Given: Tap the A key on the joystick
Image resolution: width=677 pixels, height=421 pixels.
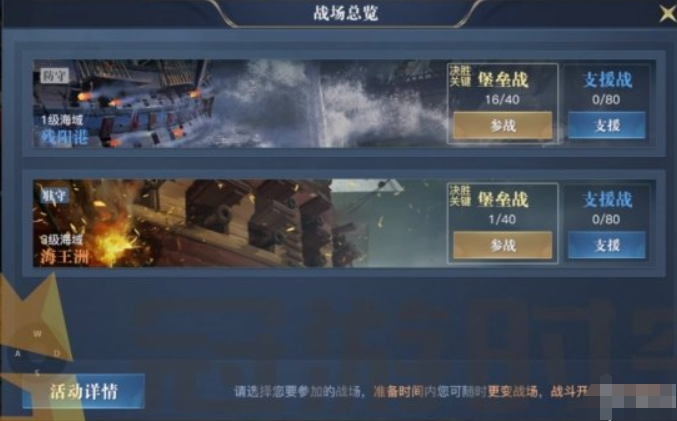Looking at the screenshot, I should click(18, 354).
